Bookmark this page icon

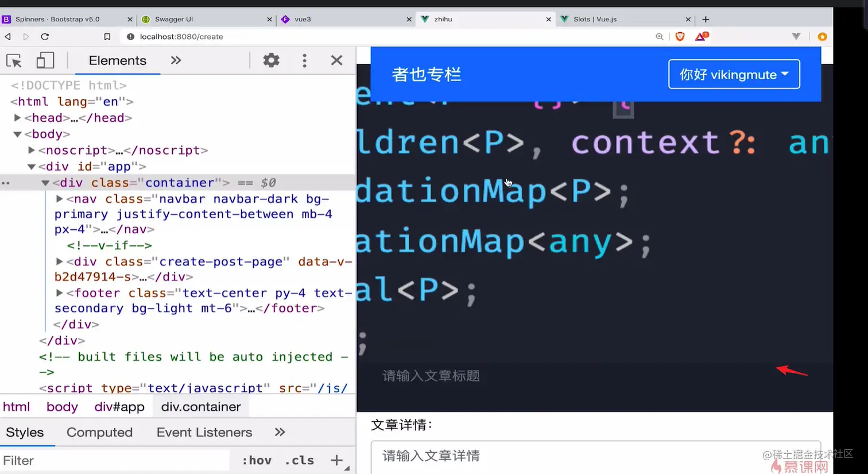(107, 36)
